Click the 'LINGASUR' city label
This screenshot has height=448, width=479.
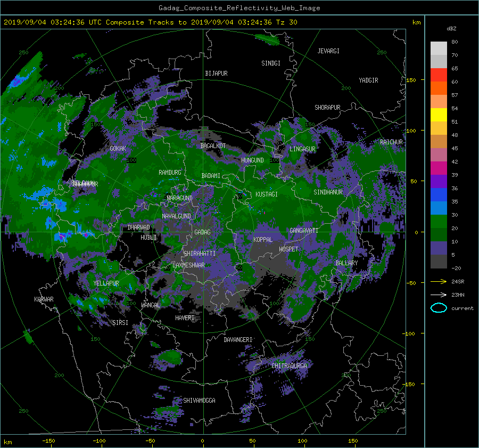click(x=302, y=149)
